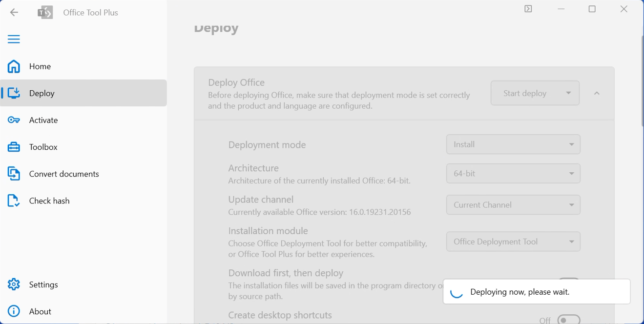Open the Deployment mode dropdown
Viewport: 644px width, 324px height.
coord(513,144)
